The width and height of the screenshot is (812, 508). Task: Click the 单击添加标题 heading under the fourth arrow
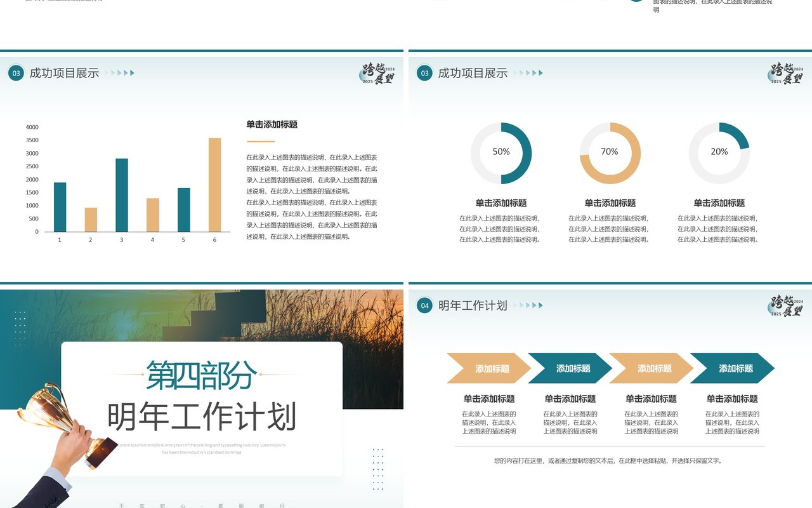click(733, 399)
